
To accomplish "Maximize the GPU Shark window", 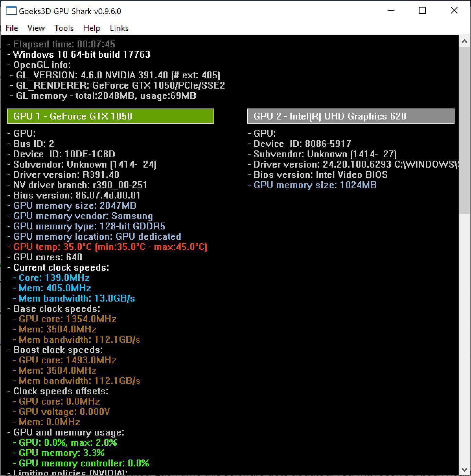I will 422,11.
